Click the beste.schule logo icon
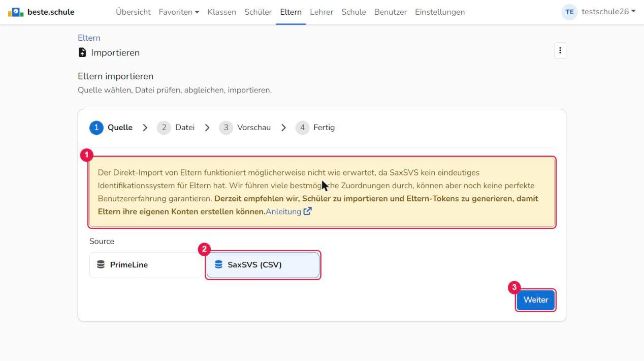 click(16, 12)
